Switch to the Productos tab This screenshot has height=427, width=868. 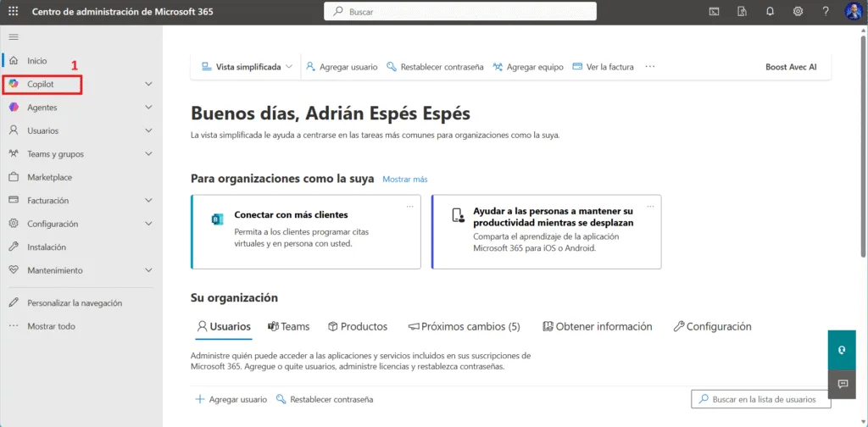(358, 327)
